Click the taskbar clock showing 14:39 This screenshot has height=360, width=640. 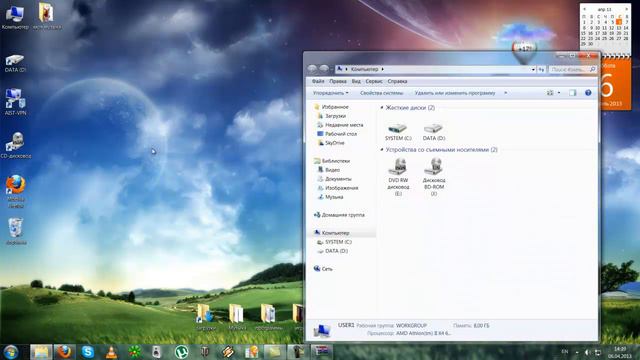pyautogui.click(x=620, y=353)
